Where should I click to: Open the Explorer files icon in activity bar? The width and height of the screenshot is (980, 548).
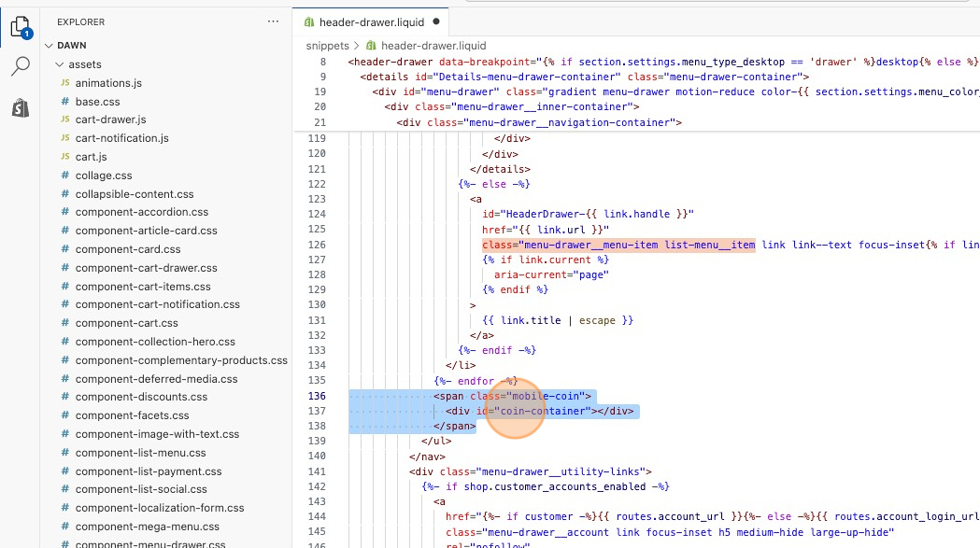coord(20,27)
